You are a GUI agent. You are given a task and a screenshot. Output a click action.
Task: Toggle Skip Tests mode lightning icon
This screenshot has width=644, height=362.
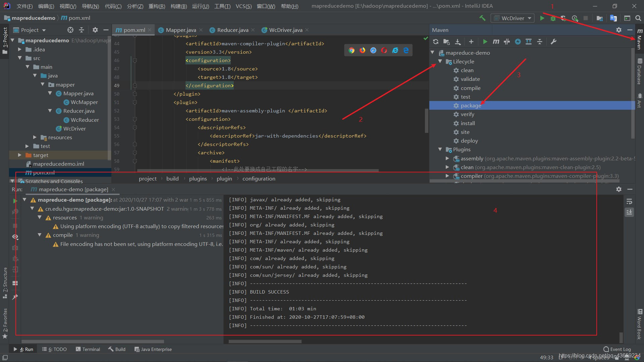tap(518, 42)
